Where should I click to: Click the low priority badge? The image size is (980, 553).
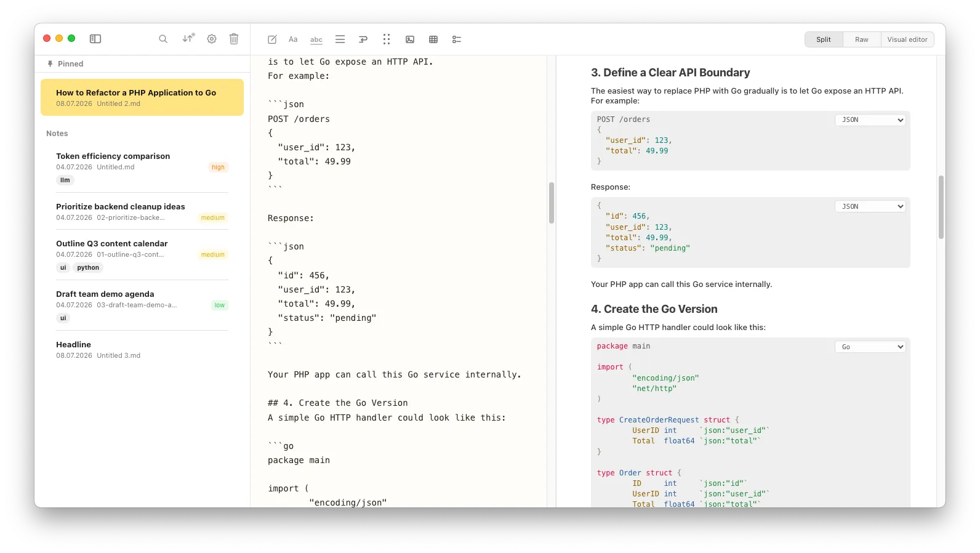pyautogui.click(x=219, y=305)
